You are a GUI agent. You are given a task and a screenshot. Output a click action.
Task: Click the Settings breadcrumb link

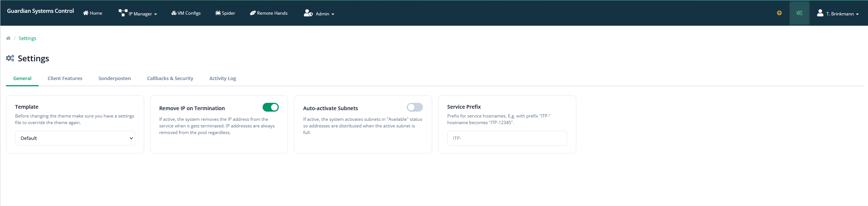click(x=27, y=38)
